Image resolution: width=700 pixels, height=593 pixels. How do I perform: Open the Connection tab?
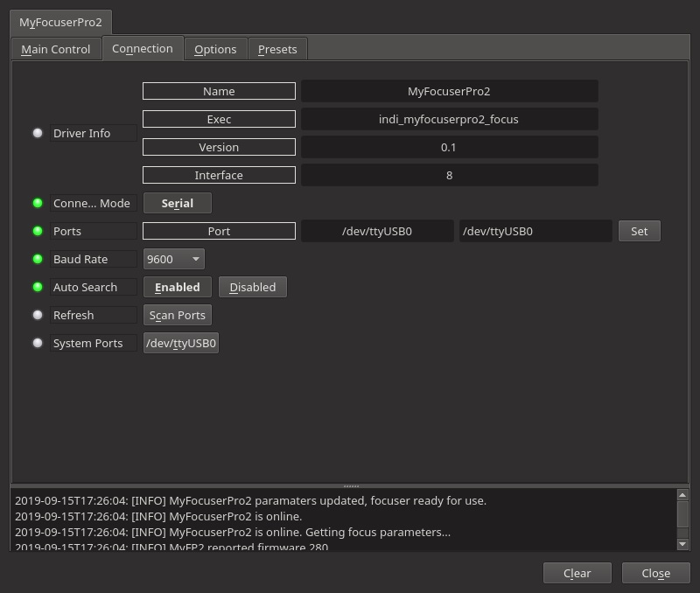[x=143, y=48]
